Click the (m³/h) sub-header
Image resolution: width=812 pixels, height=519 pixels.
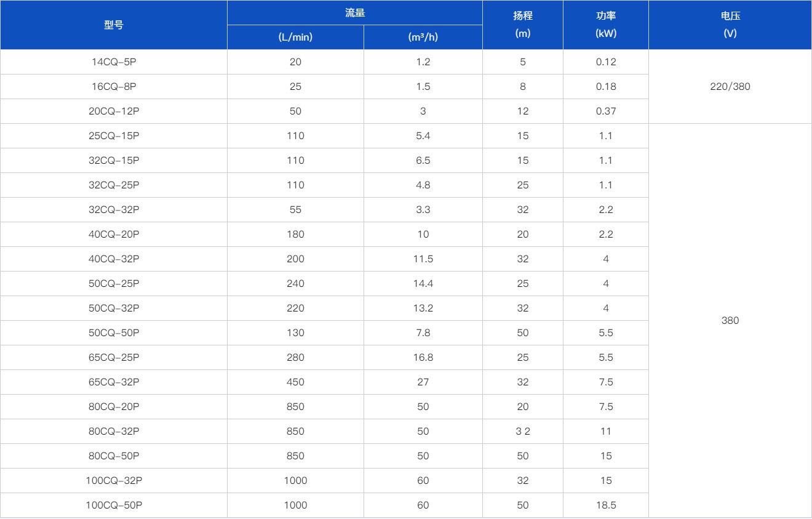423,37
